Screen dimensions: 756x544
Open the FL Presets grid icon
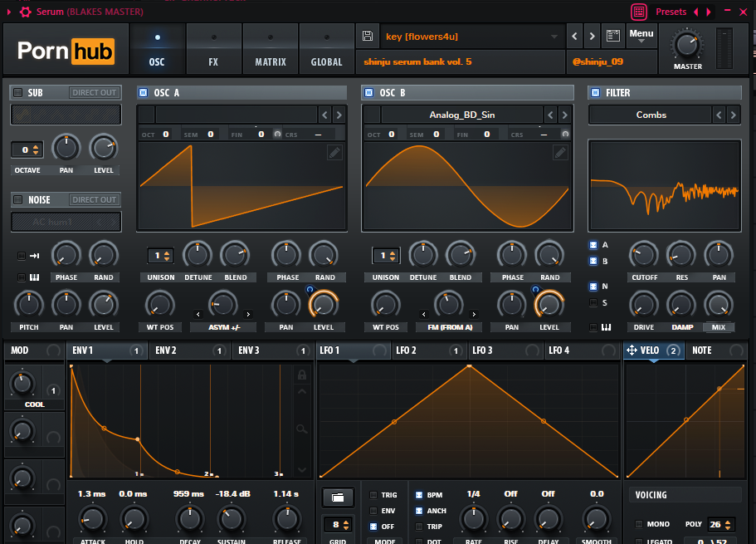tap(639, 12)
